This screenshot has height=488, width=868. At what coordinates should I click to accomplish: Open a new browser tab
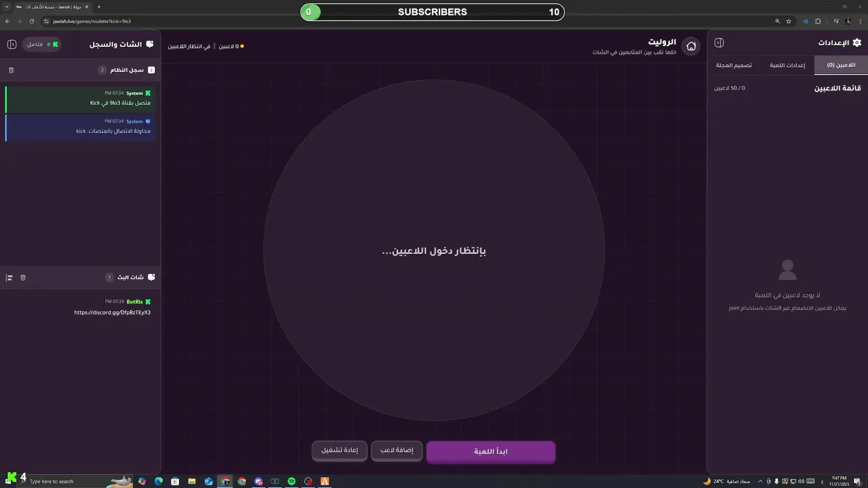99,7
